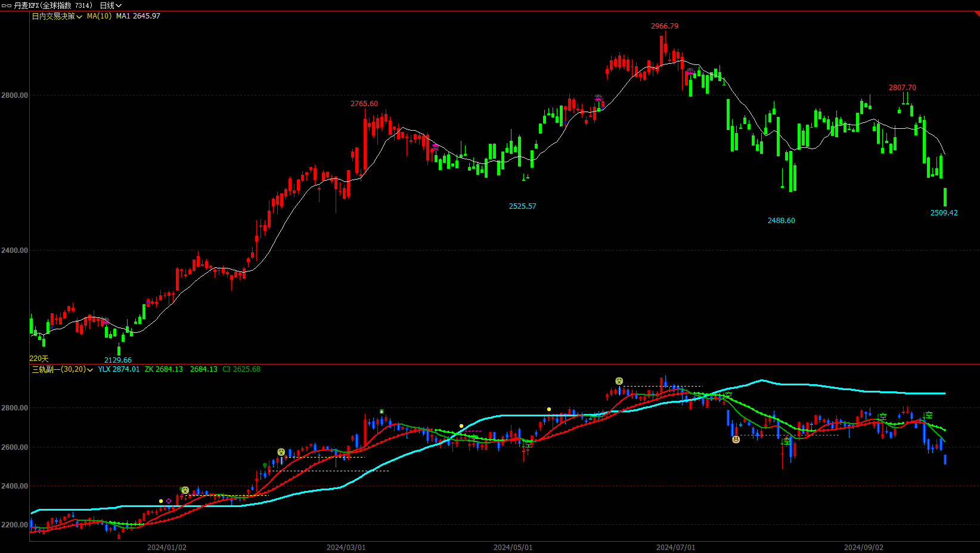The height and width of the screenshot is (553, 980).
Task: Click the 2966.79 high price label
Action: 665,26
